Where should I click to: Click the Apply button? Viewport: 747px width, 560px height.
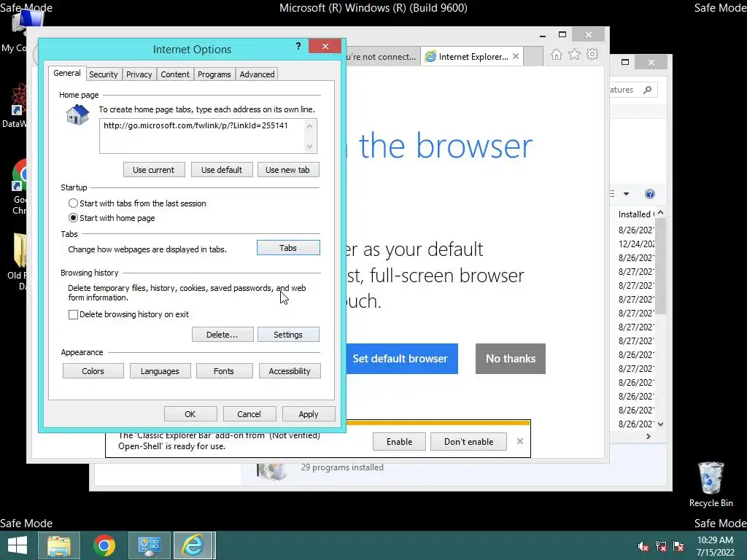tap(309, 414)
